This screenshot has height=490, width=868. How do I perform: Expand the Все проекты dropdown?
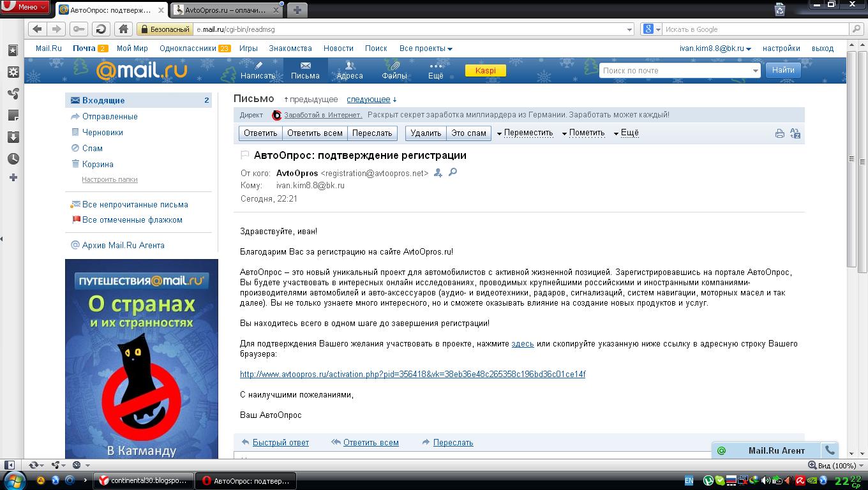coord(426,48)
